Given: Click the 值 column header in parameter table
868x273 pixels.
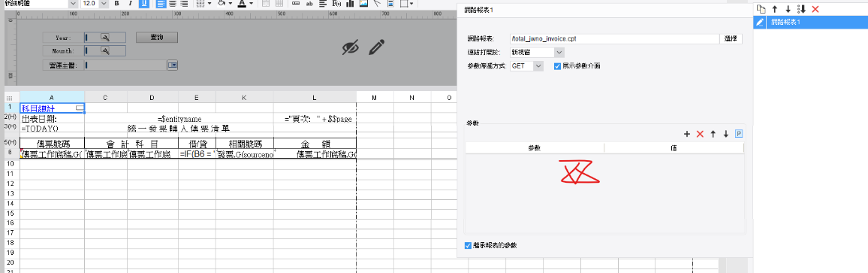Looking at the screenshot, I should click(673, 148).
